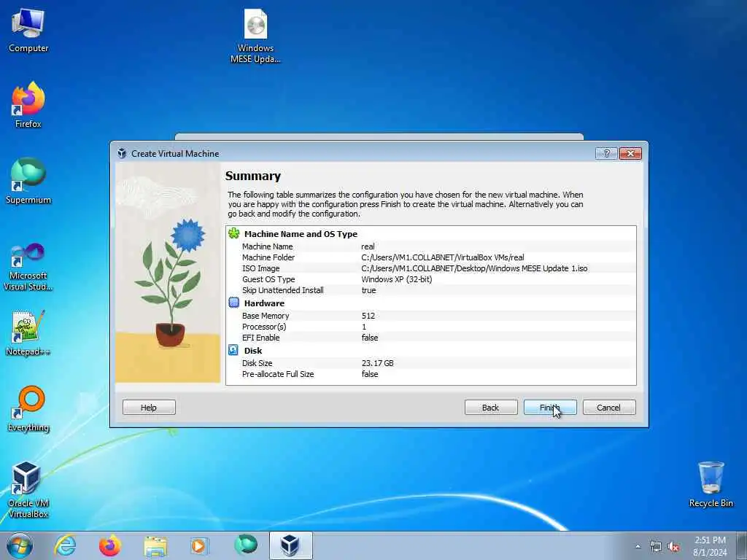
Task: Click the Pre-allocate Full Size row label
Action: (278, 374)
